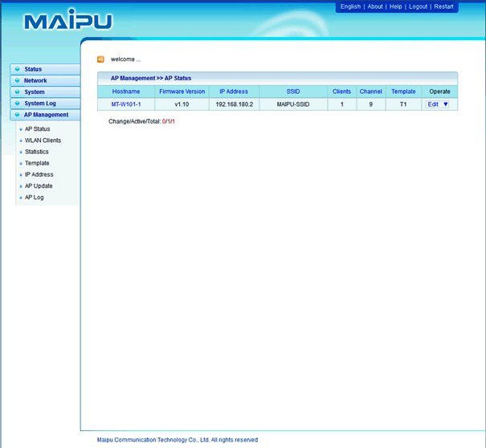Click Restart in the top bar

coord(443,6)
